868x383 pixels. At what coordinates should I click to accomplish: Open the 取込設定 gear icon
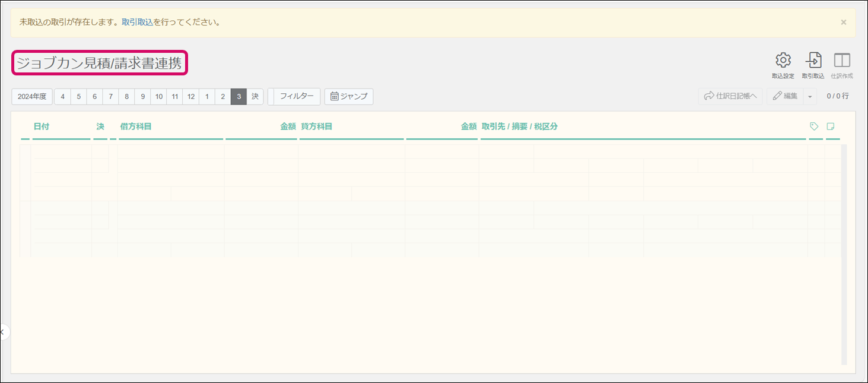(x=783, y=61)
